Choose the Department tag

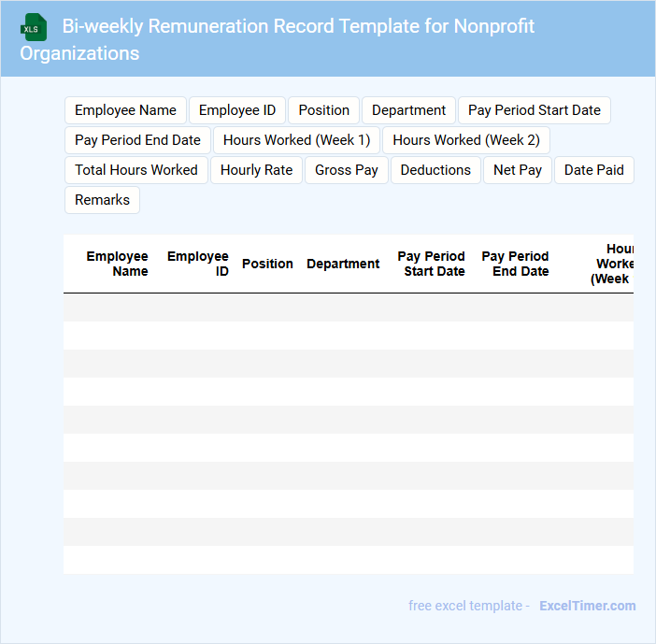pyautogui.click(x=408, y=110)
